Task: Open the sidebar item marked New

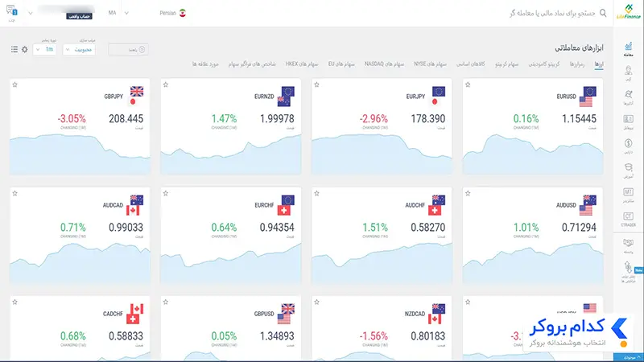Action: pos(629,272)
